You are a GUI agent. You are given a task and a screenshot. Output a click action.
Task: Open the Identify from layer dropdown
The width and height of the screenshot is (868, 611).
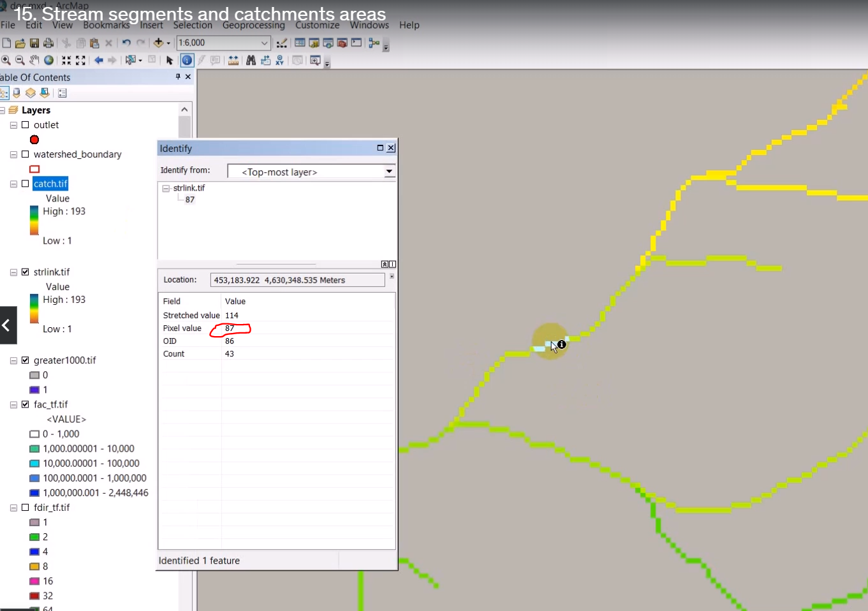(x=389, y=172)
